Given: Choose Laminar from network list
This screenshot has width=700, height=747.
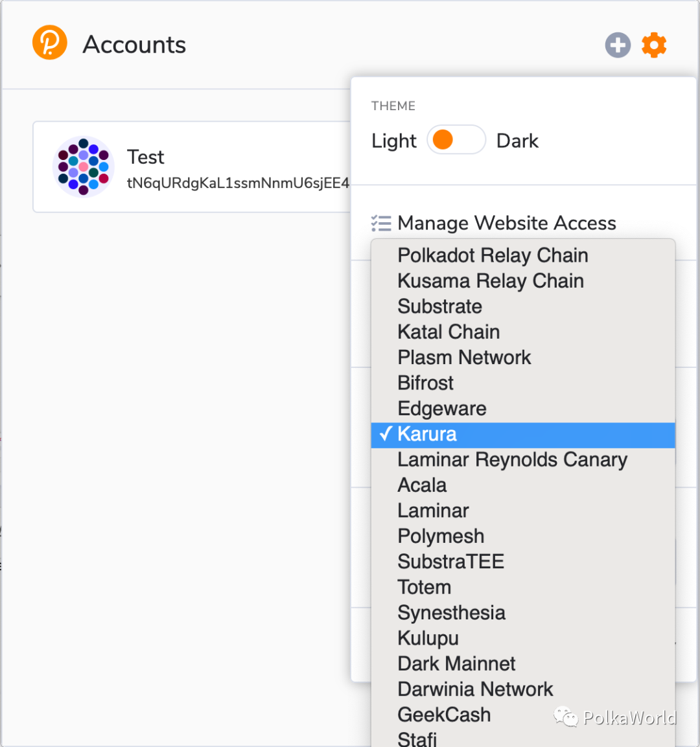Looking at the screenshot, I should pyautogui.click(x=523, y=511).
